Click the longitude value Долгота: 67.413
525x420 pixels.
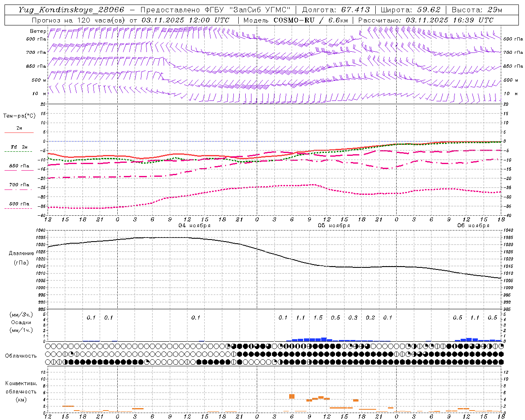336,10
